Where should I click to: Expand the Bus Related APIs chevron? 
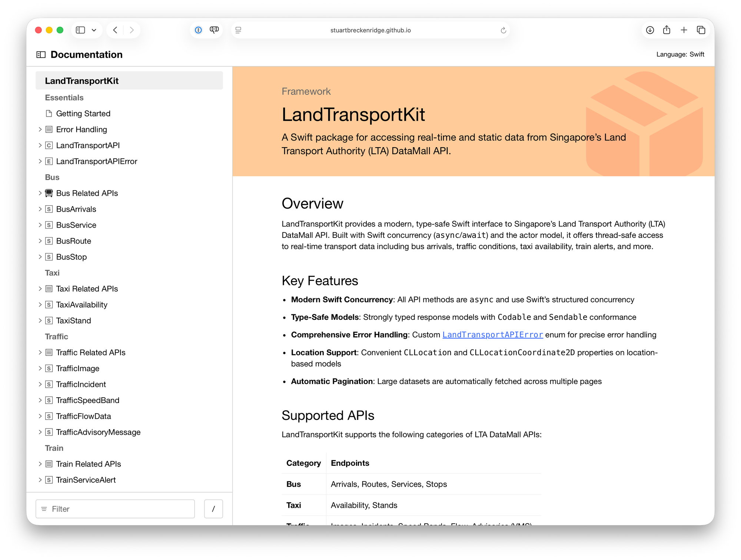click(x=40, y=193)
